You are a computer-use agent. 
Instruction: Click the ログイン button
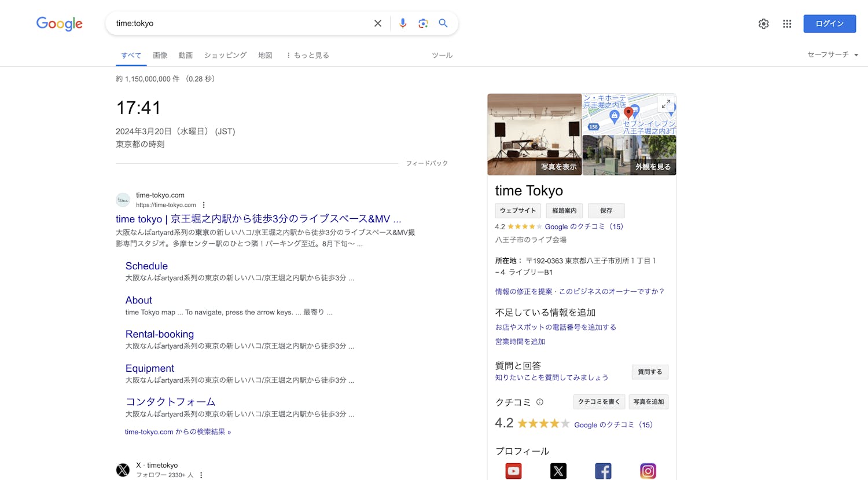point(829,24)
